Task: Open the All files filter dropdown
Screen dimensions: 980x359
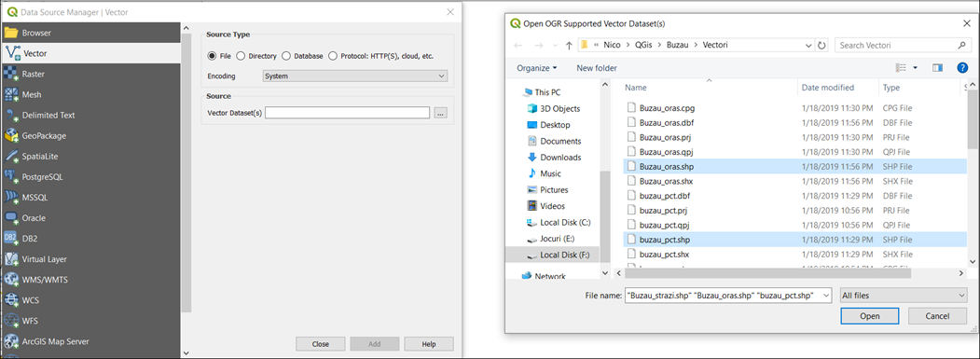Action: [x=904, y=296]
